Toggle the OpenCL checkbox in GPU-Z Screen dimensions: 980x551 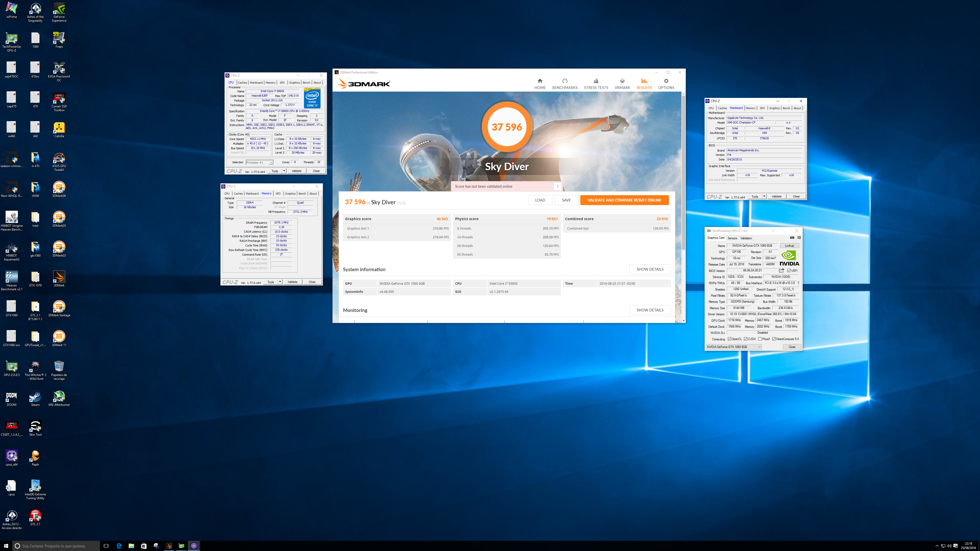(729, 339)
